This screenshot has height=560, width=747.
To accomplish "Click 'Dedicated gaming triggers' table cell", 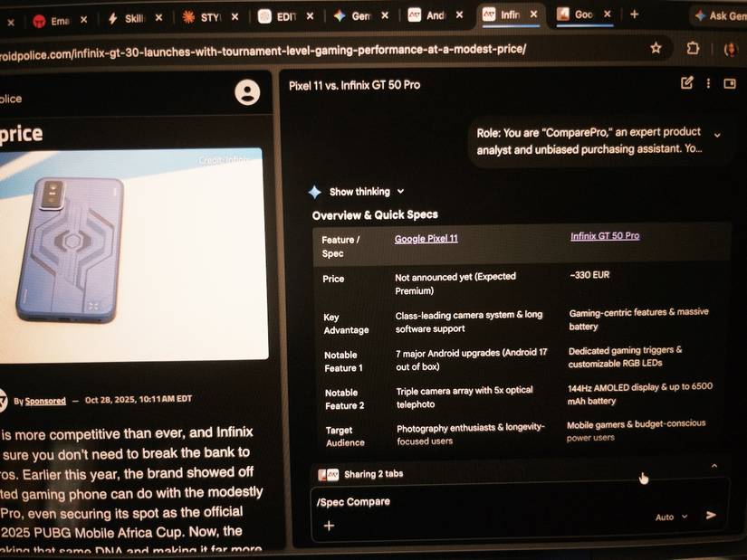I will pyautogui.click(x=625, y=356).
